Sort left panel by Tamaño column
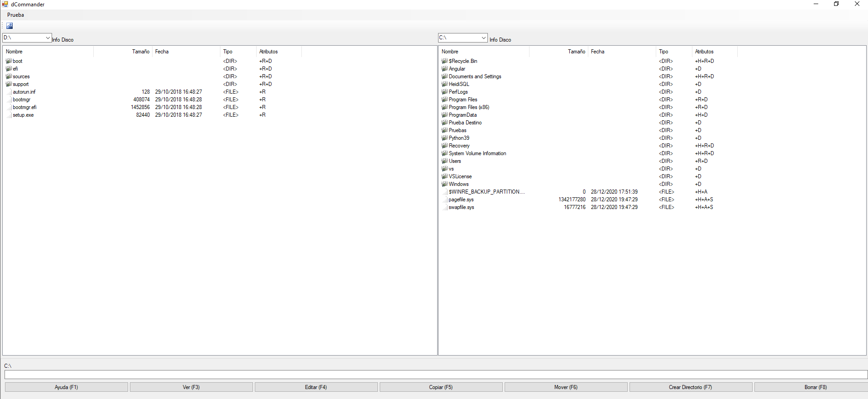This screenshot has width=868, height=399. click(x=140, y=52)
